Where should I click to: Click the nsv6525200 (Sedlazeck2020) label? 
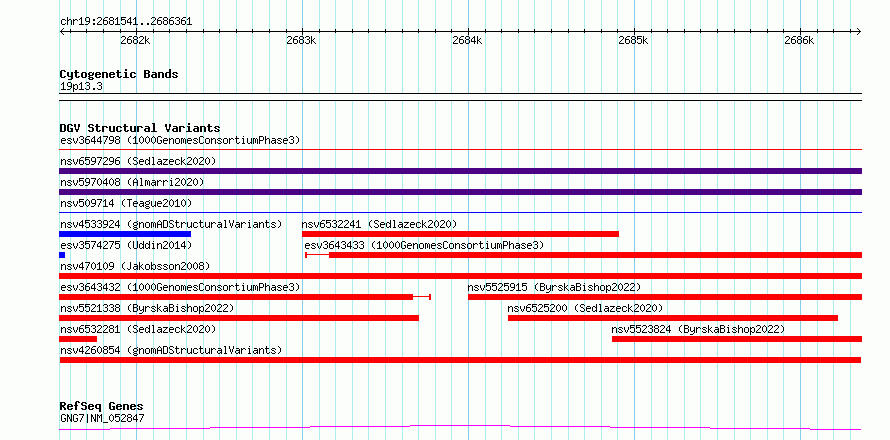click(x=585, y=308)
